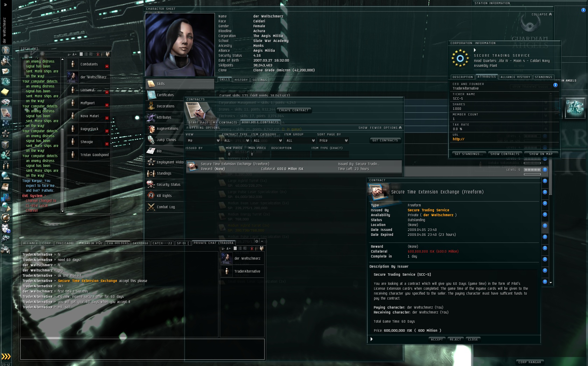This screenshot has width=588, height=366.
Task: Click the Level 5 skill progress bar
Action: [532, 170]
